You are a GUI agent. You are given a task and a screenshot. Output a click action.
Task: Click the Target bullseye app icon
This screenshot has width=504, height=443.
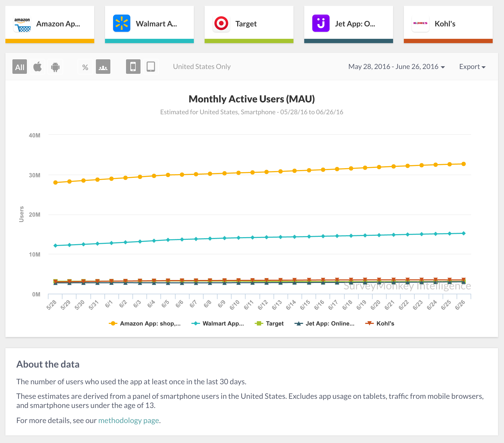[x=221, y=24]
